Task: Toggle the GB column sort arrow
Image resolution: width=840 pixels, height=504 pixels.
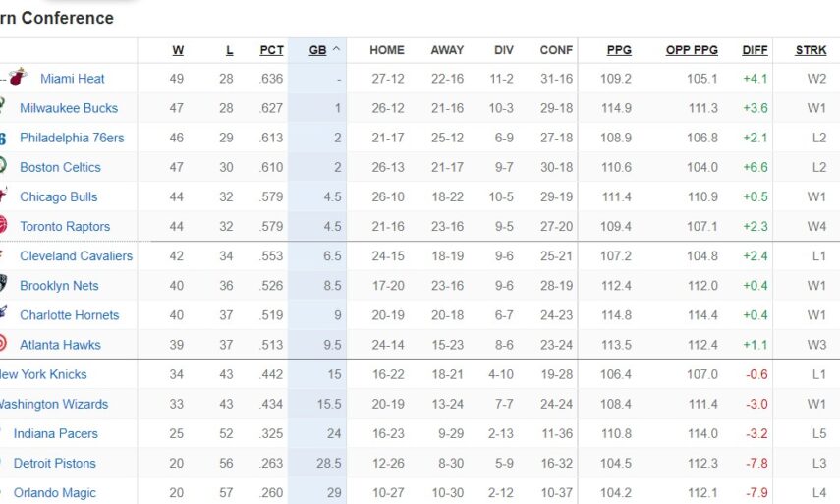Action: click(337, 50)
